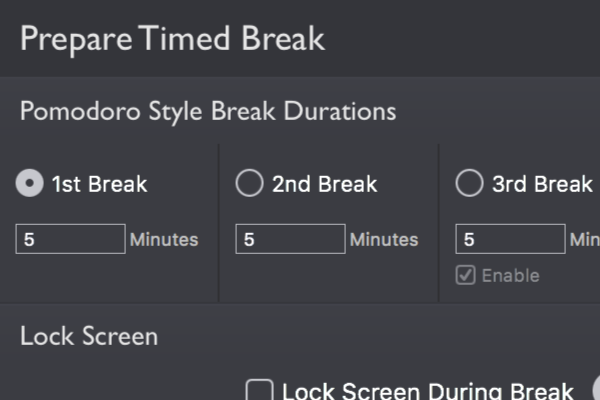This screenshot has height=400, width=600.
Task: Click the Minutes label beside 1st Break field
Action: 164,240
